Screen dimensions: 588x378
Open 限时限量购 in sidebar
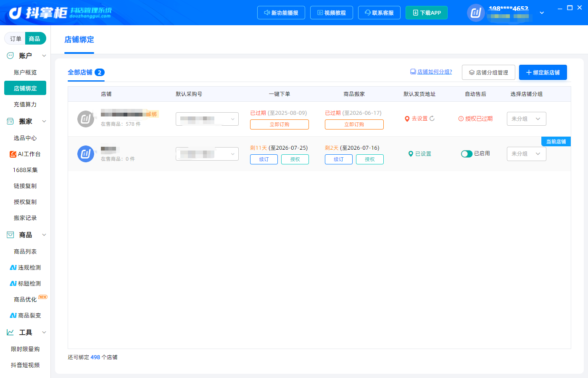click(25, 349)
